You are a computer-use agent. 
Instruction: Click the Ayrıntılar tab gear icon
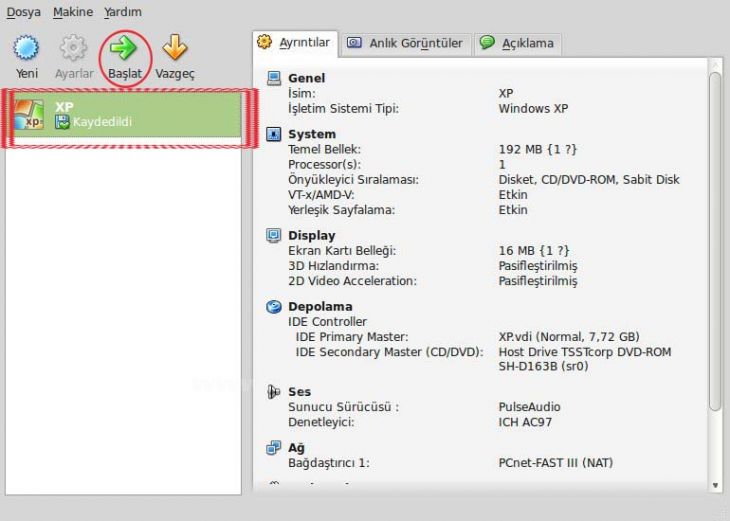[x=264, y=42]
